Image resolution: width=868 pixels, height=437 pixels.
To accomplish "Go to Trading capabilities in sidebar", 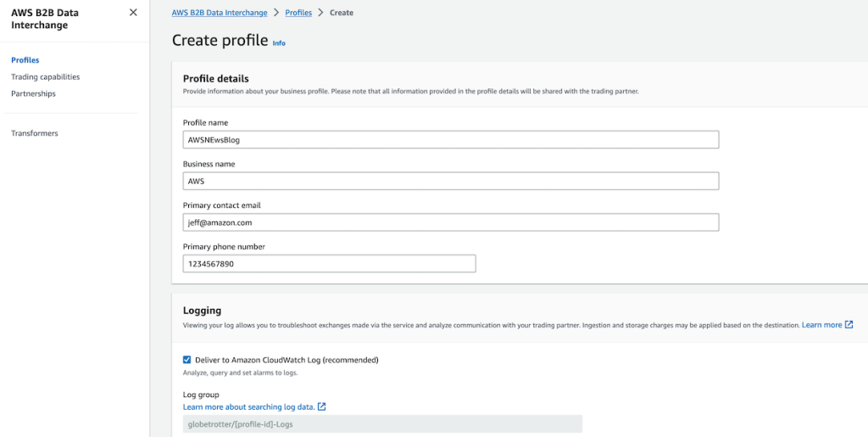I will pos(45,77).
